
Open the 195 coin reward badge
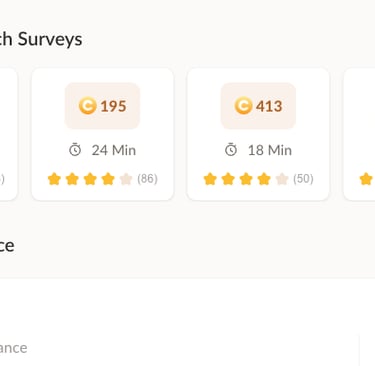coord(102,106)
